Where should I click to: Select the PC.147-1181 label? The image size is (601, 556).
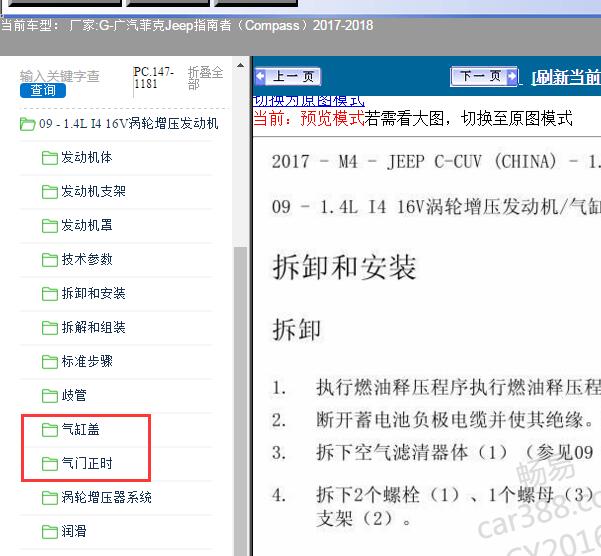(x=154, y=78)
